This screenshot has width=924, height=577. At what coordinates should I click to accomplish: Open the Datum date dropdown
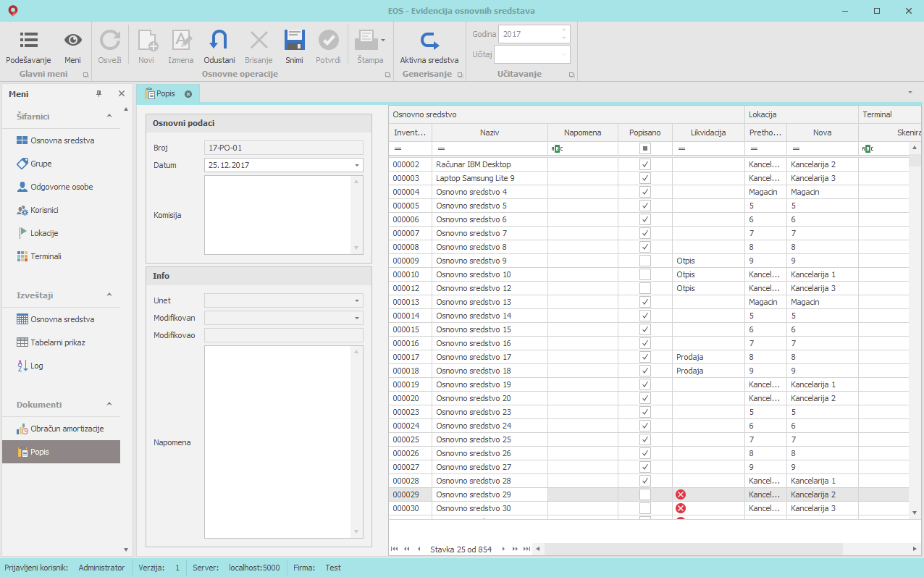click(x=357, y=165)
